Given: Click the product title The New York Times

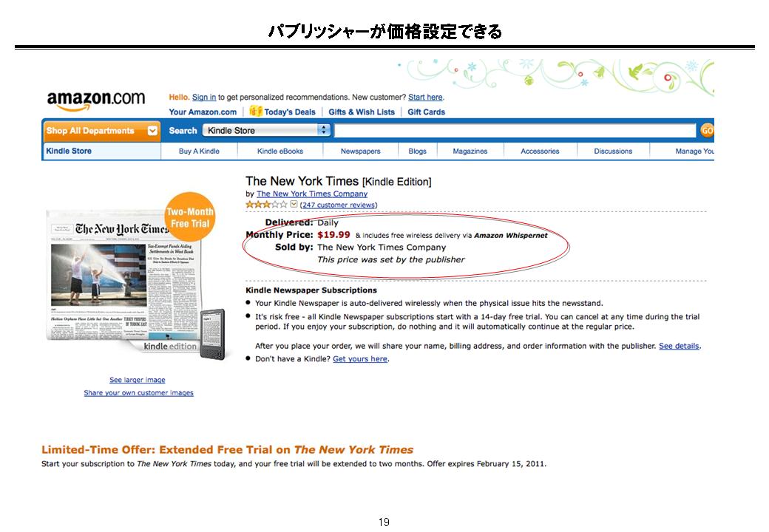Looking at the screenshot, I should [x=302, y=181].
